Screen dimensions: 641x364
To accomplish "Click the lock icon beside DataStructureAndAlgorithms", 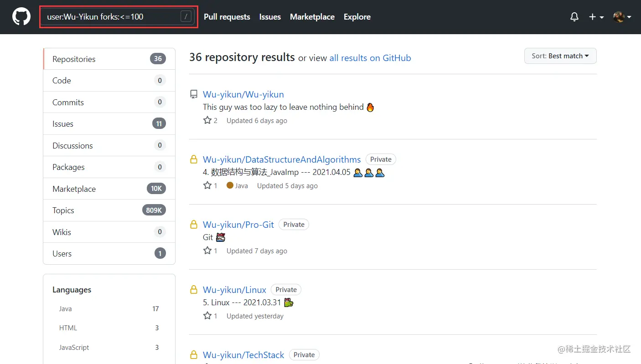I will (194, 159).
